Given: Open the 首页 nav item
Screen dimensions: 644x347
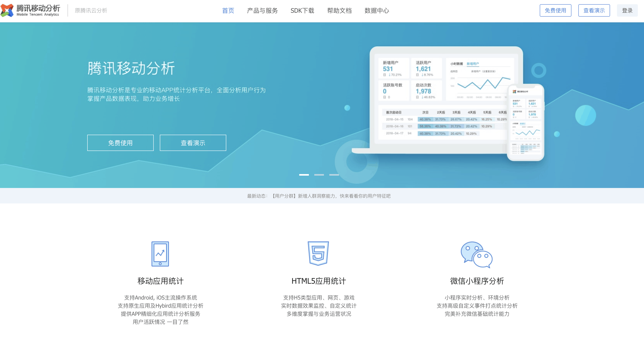Looking at the screenshot, I should point(228,10).
